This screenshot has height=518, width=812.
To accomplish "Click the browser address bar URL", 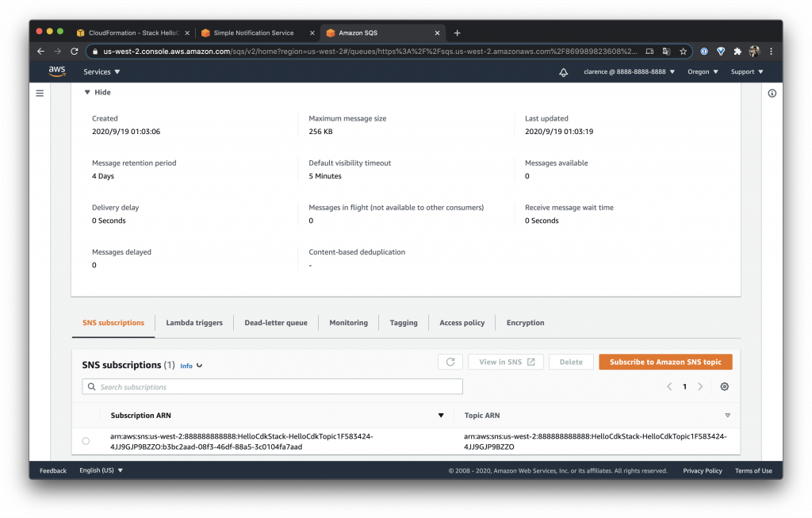I will (370, 52).
